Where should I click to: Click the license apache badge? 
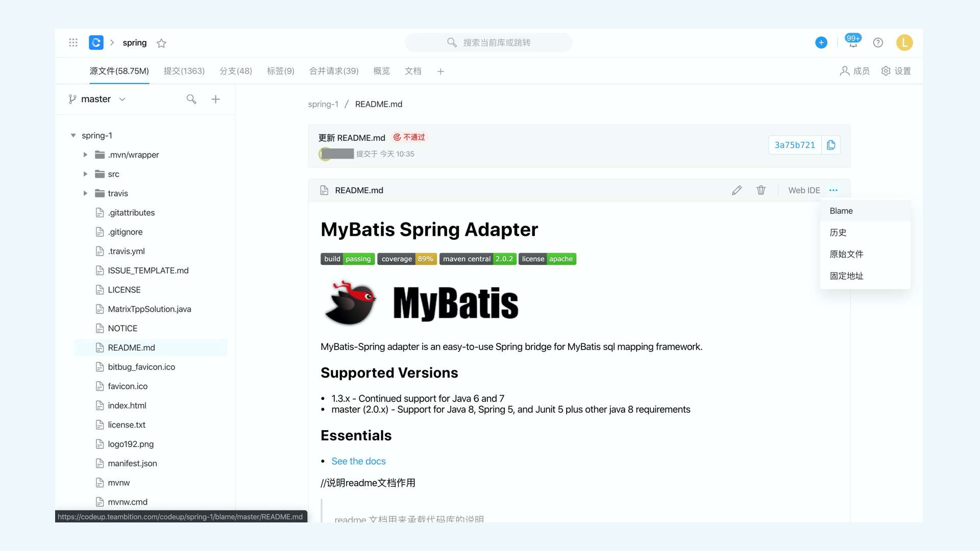point(547,259)
